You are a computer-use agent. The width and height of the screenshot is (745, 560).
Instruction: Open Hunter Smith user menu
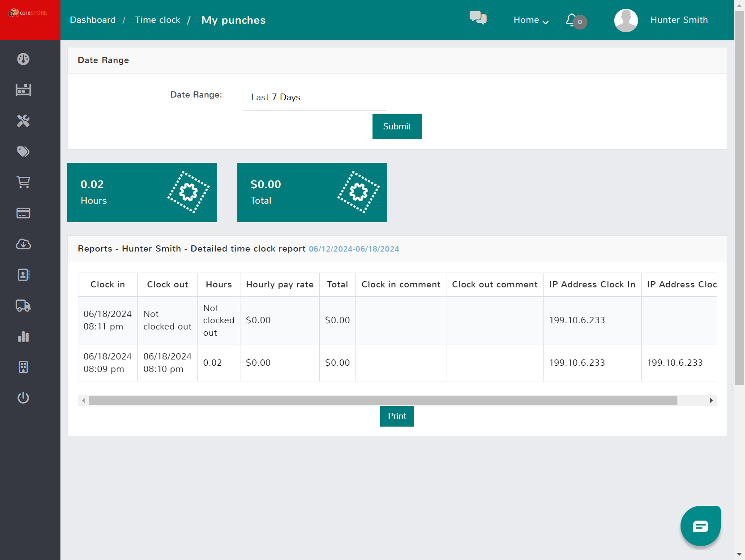(679, 20)
